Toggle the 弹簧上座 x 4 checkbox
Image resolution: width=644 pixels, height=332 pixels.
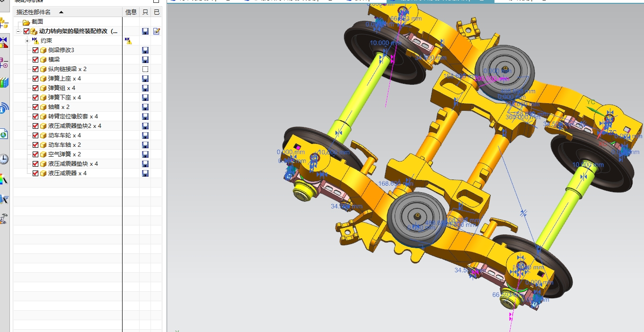coord(35,79)
